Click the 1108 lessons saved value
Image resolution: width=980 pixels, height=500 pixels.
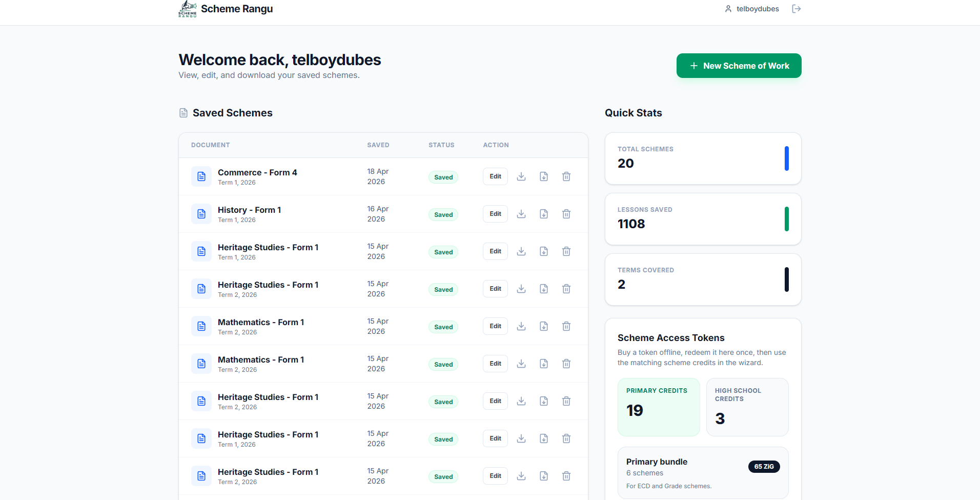(x=631, y=224)
